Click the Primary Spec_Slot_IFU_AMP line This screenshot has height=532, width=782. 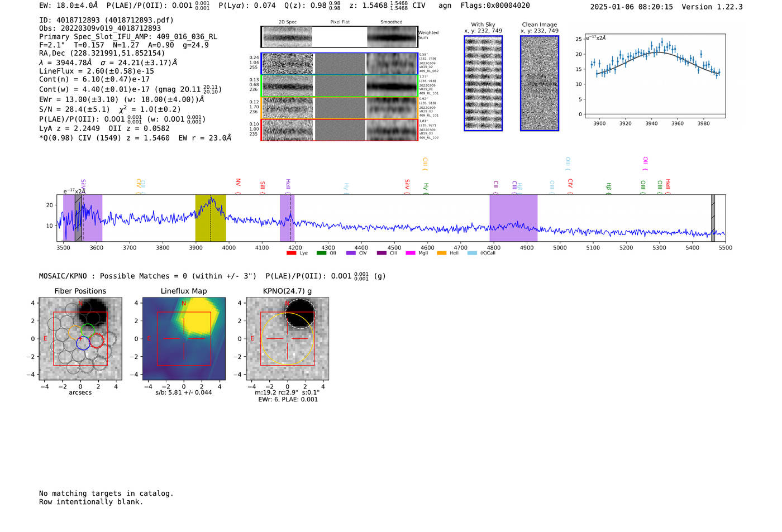pos(128,37)
